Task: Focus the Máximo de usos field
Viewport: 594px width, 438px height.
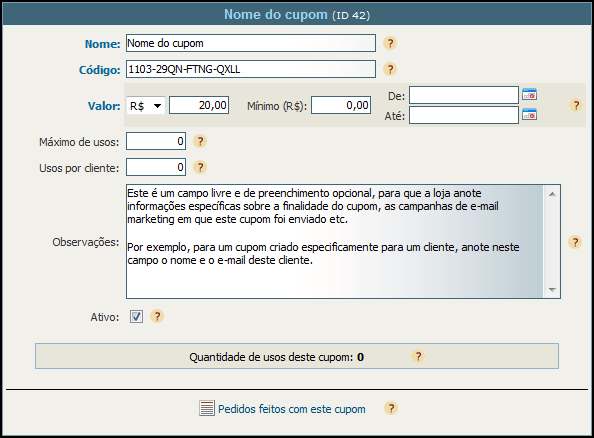Action: (156, 141)
